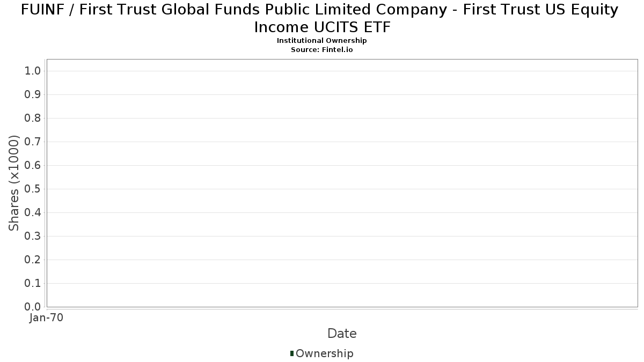Click the 0.0 y-axis tick label
This screenshot has height=362, width=644.
click(x=33, y=307)
